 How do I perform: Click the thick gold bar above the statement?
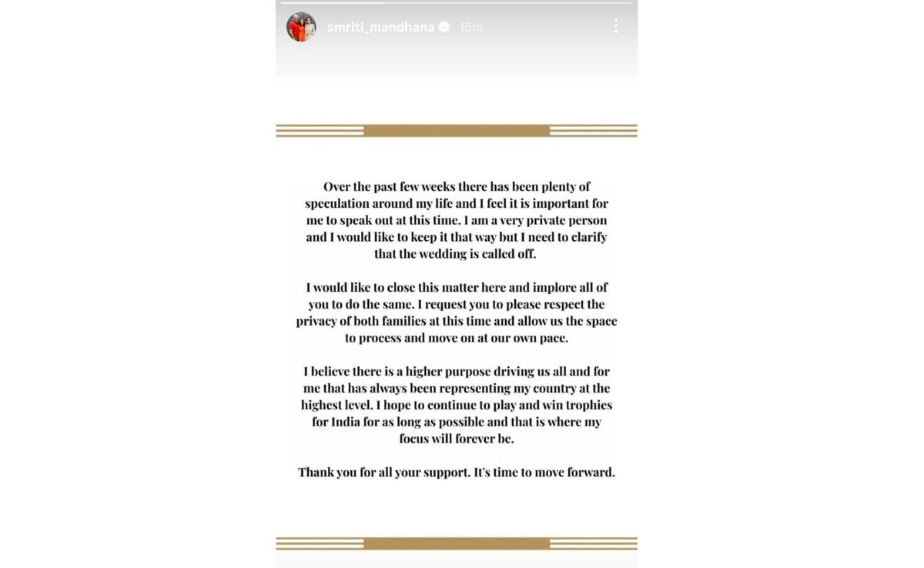(x=457, y=131)
